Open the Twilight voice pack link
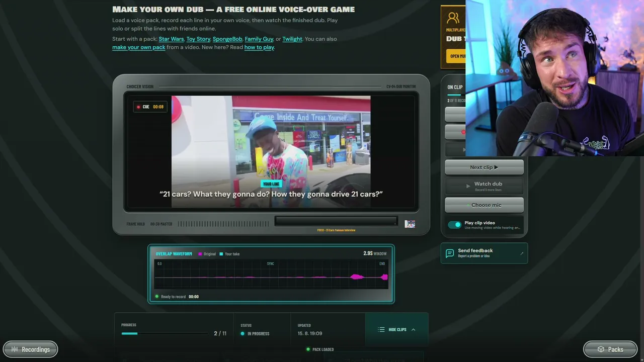This screenshot has height=362, width=644. 292,39
